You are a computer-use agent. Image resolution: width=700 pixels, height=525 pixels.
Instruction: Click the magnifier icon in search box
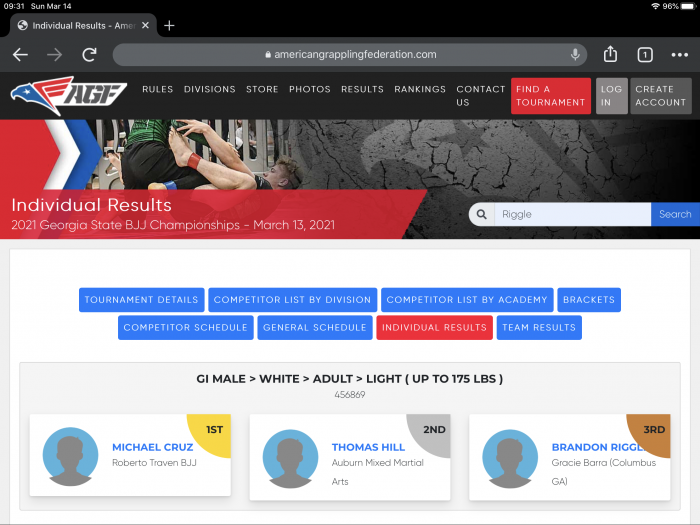pos(482,214)
